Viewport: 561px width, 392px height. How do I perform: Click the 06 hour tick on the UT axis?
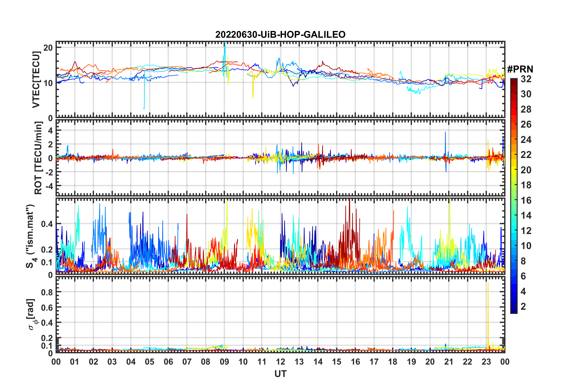tap(168, 362)
